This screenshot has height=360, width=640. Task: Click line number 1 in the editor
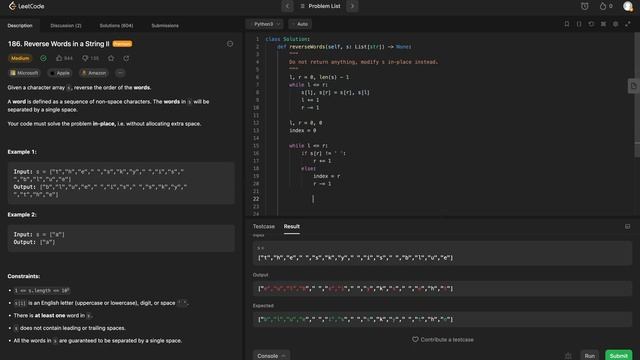click(x=257, y=39)
